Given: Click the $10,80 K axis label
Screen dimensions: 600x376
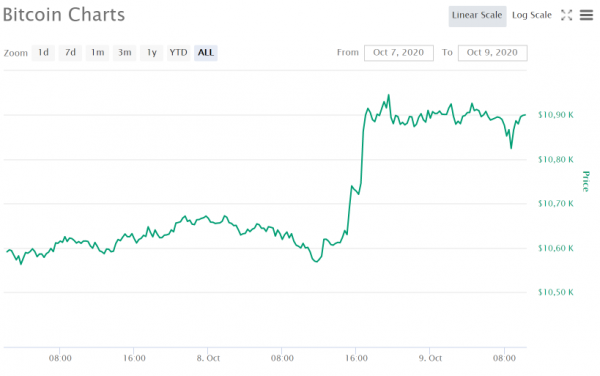Looking at the screenshot, I should click(556, 159).
